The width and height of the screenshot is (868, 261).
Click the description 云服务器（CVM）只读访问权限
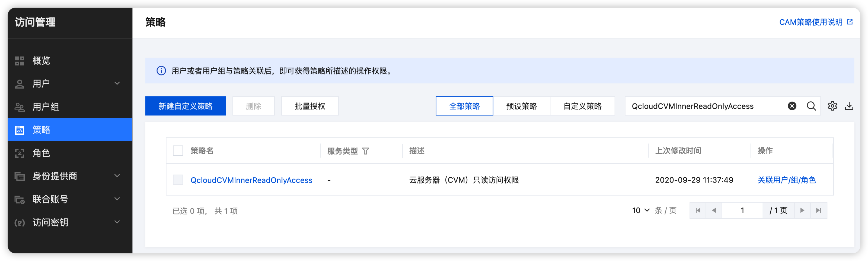pos(464,180)
